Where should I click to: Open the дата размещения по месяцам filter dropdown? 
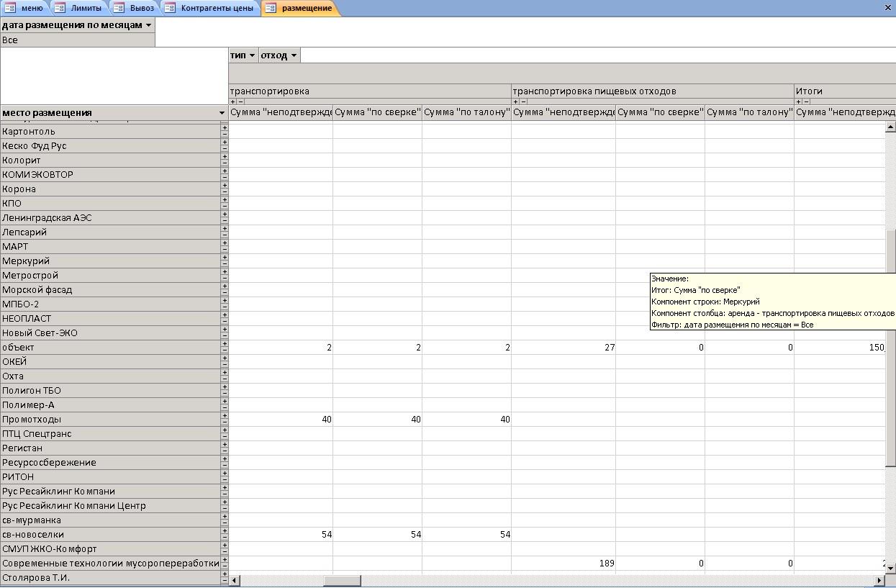[149, 25]
